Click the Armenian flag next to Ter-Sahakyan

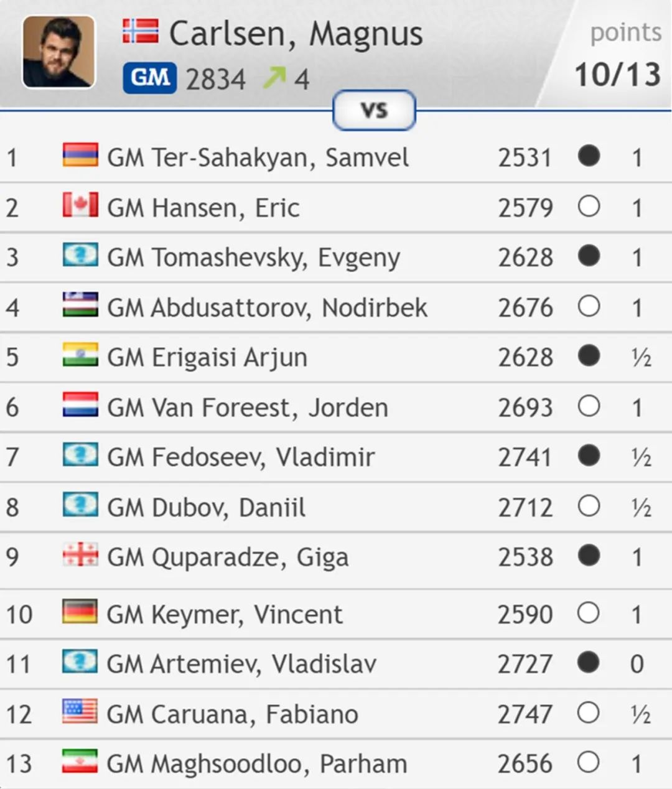(x=80, y=156)
